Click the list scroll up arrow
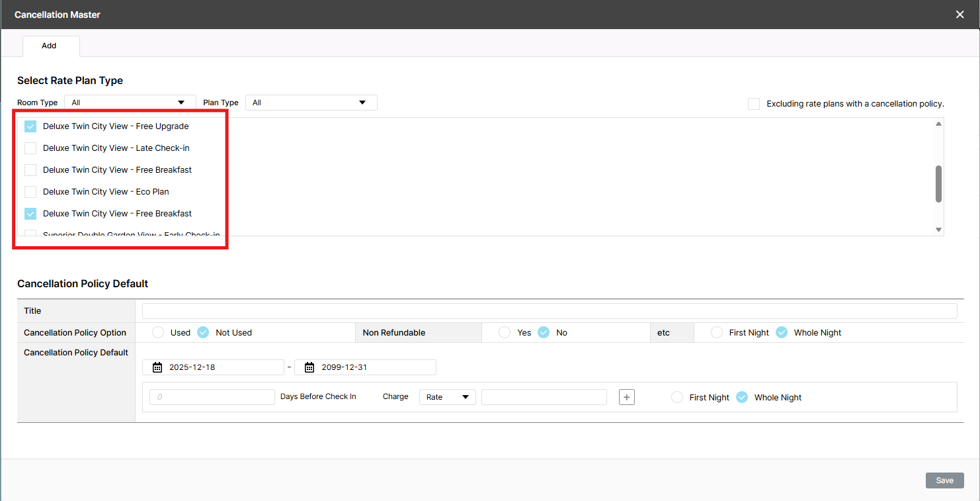This screenshot has height=501, width=980. click(x=938, y=124)
